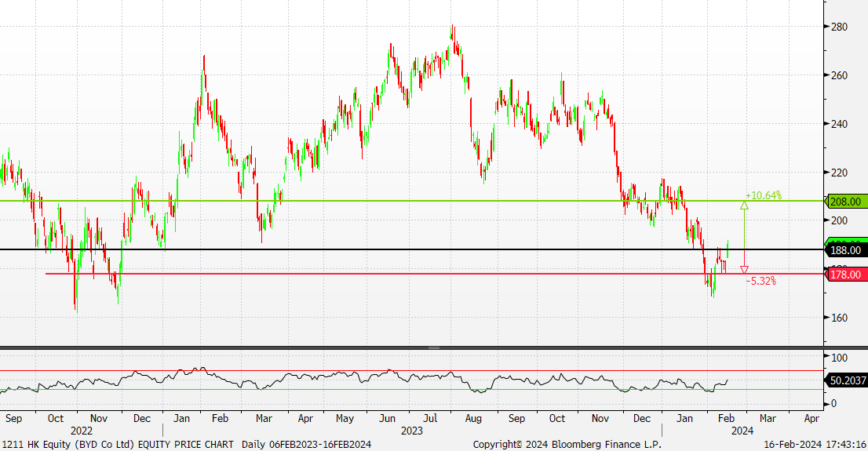Click the Bloomberg Finance L.P. copyright text
The image size is (868, 451).
click(x=567, y=445)
